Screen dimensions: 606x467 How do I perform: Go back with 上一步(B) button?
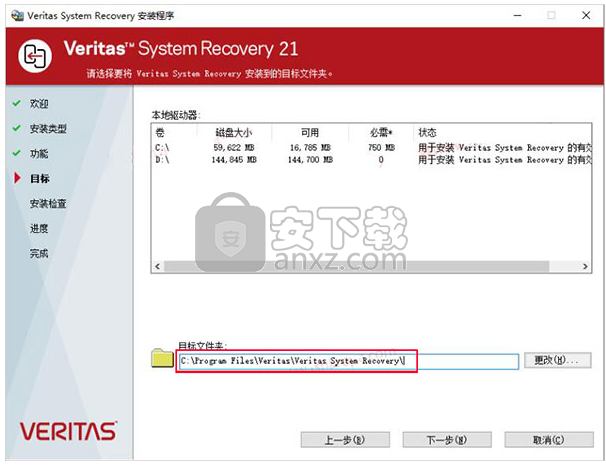(345, 440)
